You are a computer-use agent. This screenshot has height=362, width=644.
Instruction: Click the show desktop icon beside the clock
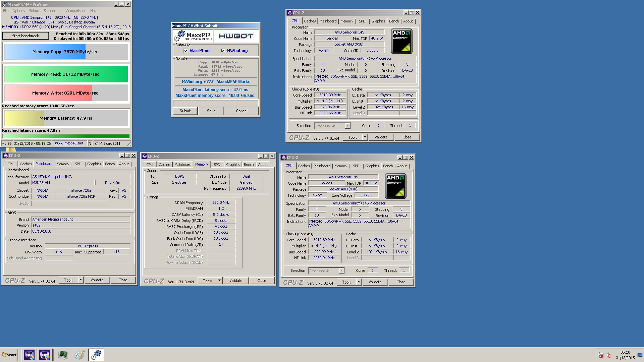point(640,355)
